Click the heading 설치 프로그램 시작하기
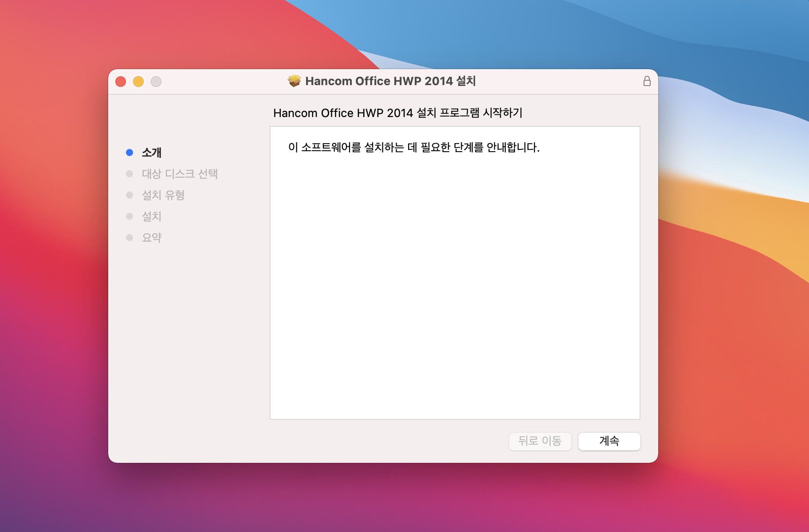 (470, 113)
